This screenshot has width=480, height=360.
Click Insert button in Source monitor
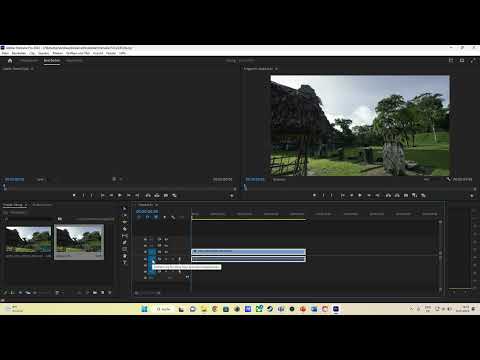click(148, 196)
